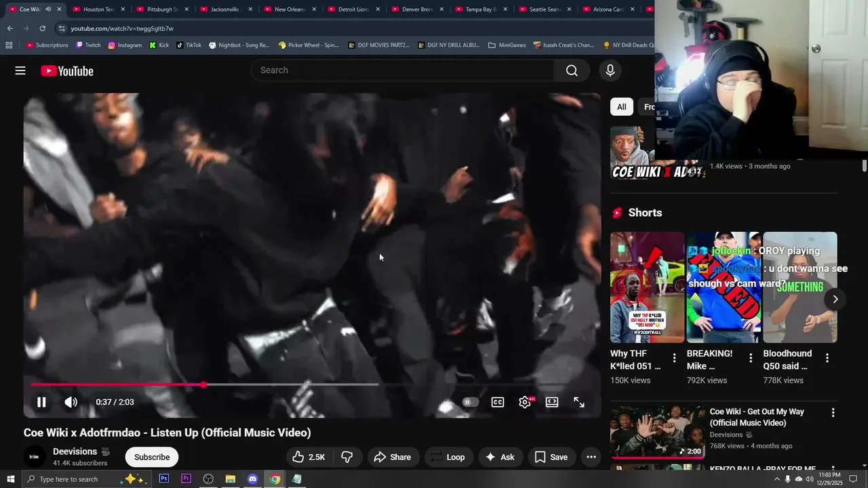Open the Instagram bookmark

click(x=125, y=45)
